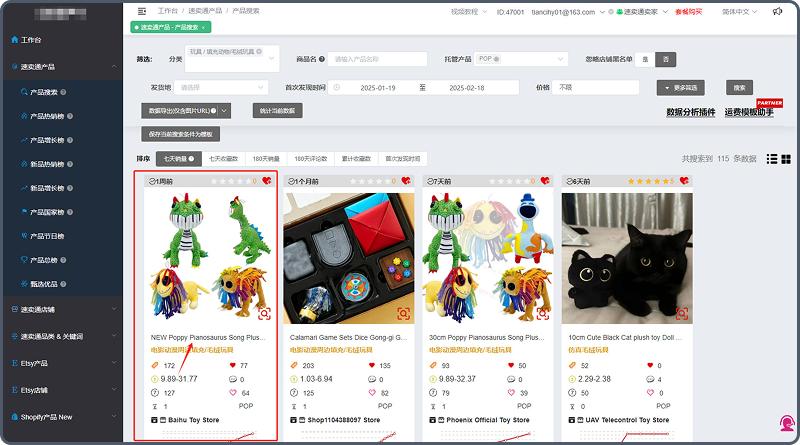This screenshot has width=800, height=445.
Task: Click the help icon next to 产品增长榜
Action: (70, 140)
